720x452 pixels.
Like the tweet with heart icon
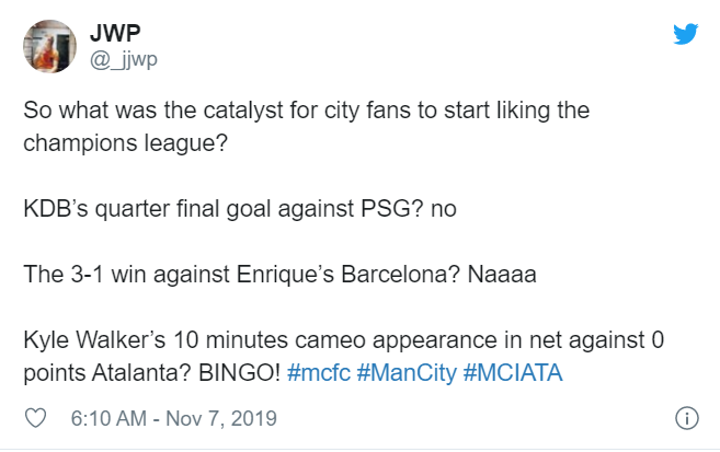(x=38, y=418)
